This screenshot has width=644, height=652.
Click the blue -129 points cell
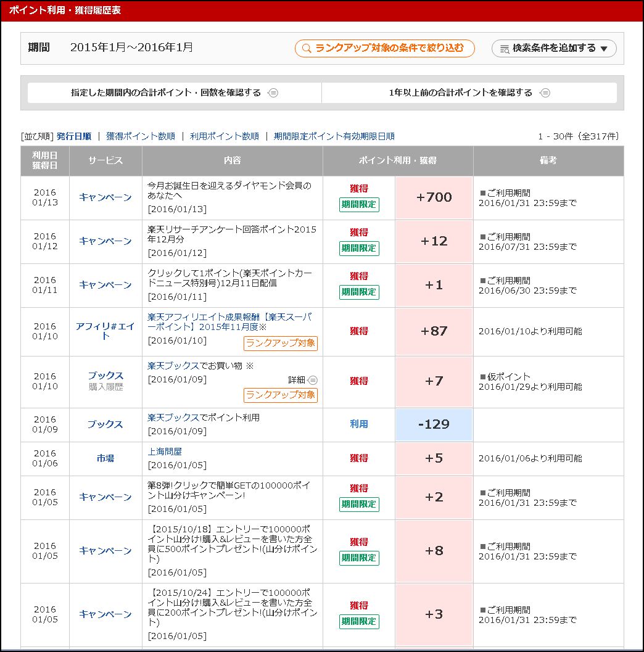pyautogui.click(x=434, y=424)
